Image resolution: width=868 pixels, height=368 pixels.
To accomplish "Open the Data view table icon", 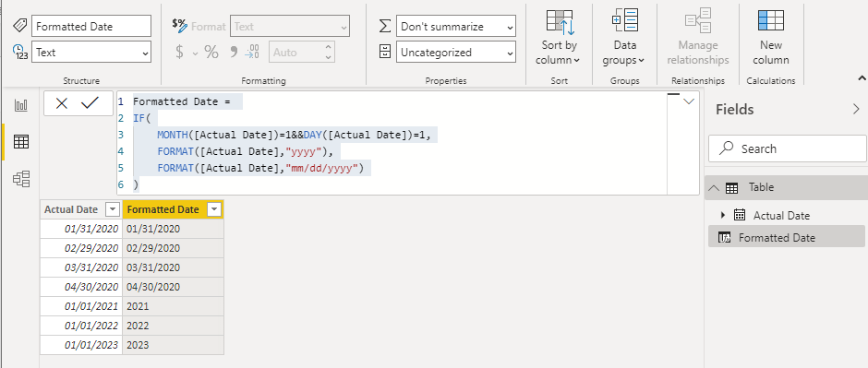I will click(21, 142).
